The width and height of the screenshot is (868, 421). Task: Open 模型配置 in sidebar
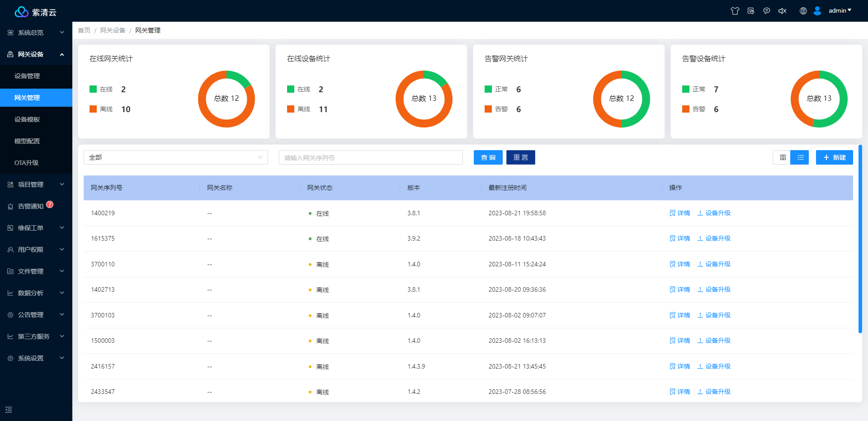[x=36, y=141]
